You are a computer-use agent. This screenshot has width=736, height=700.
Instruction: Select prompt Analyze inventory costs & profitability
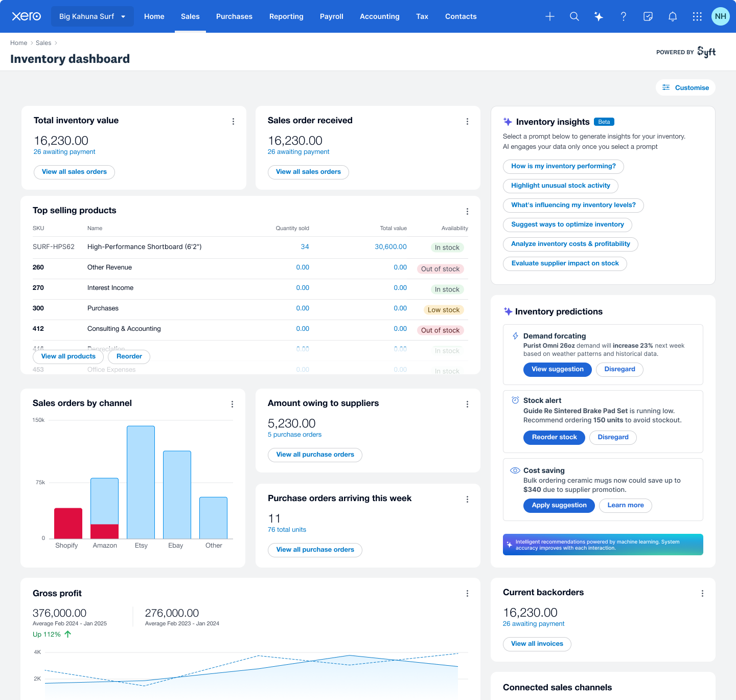[570, 244]
